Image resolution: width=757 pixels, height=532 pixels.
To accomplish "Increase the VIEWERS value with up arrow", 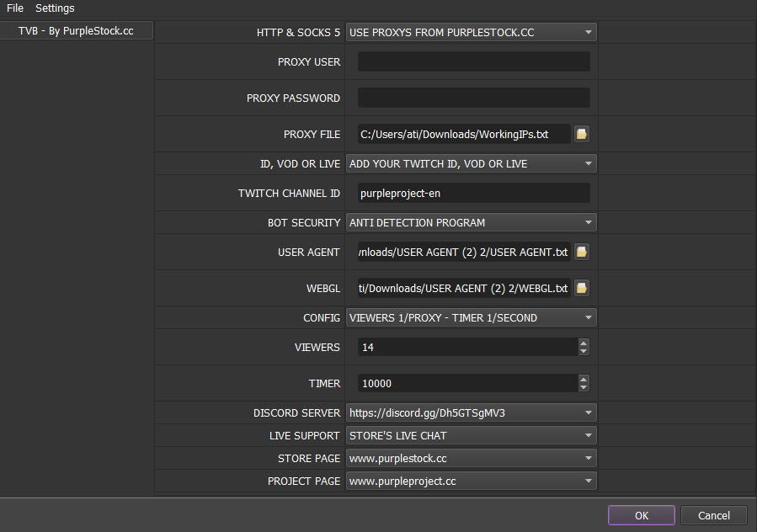I will (584, 343).
